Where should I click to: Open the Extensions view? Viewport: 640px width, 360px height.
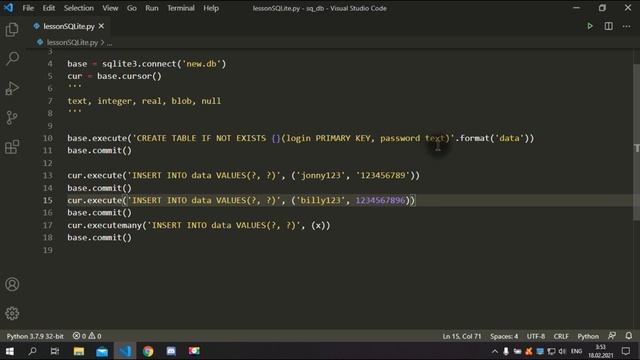(x=12, y=147)
